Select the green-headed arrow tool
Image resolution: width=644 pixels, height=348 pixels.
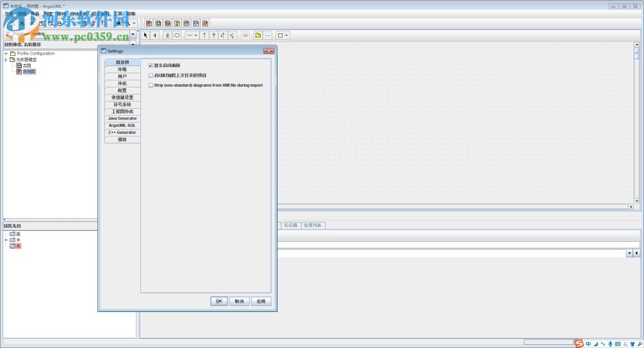coord(214,36)
